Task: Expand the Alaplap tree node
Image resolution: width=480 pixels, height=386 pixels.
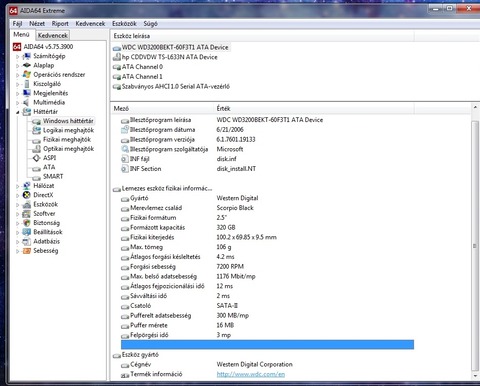Action: tap(17, 66)
